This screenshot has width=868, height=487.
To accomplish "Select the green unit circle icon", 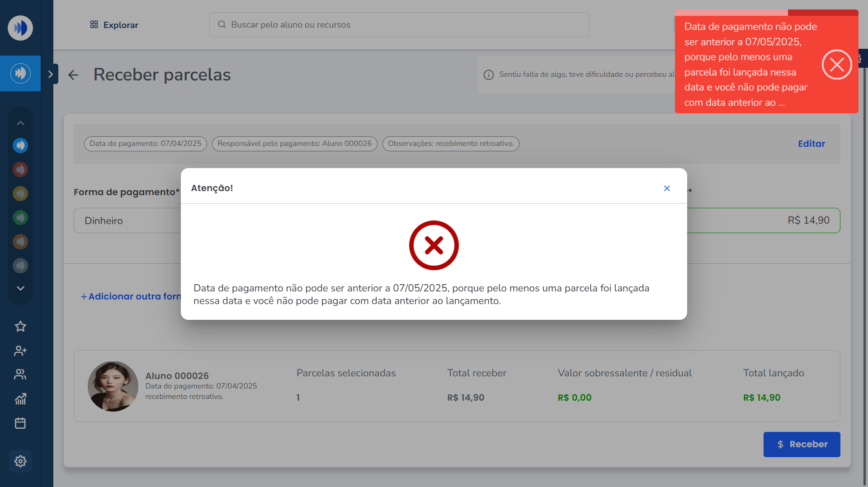I will click(x=20, y=218).
